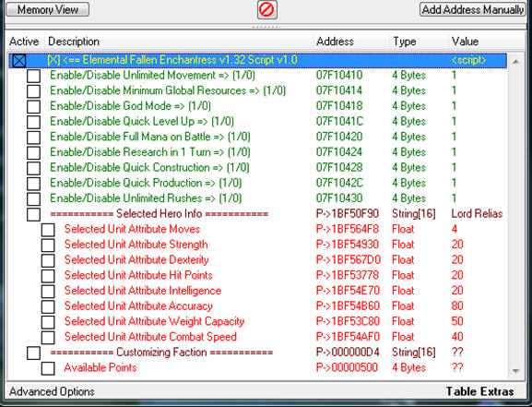
Task: Freeze Selected Unit Attribute Strength checkbox
Action: point(48,245)
